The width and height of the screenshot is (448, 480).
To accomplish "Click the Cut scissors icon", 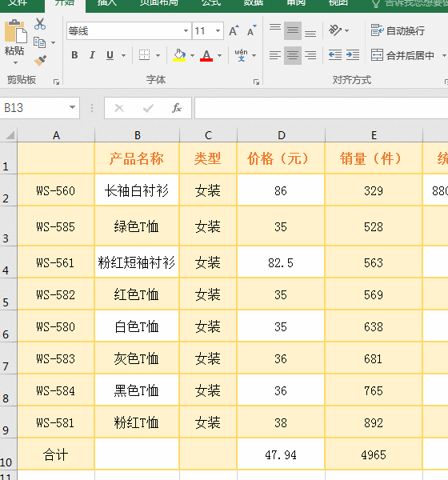I will tap(40, 24).
